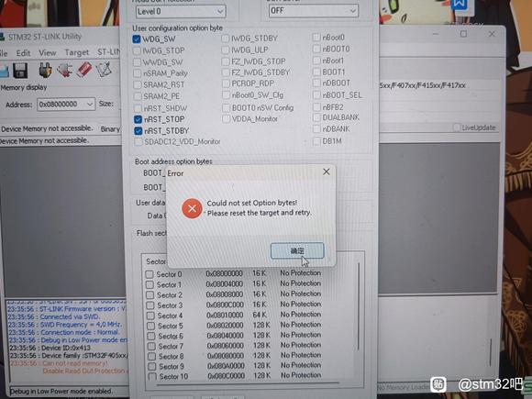The image size is (532, 399).
Task: Open the Target menu
Action: [77, 52]
